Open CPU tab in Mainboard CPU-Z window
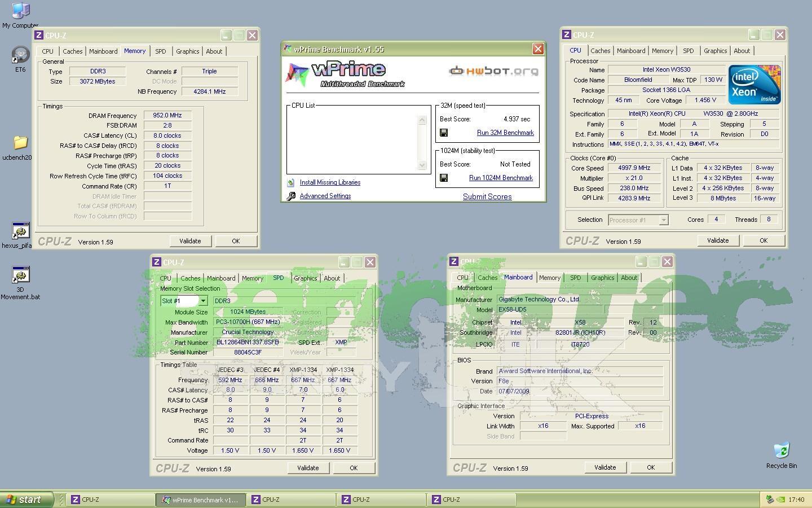Screen dimensions: 812x508 462,278
